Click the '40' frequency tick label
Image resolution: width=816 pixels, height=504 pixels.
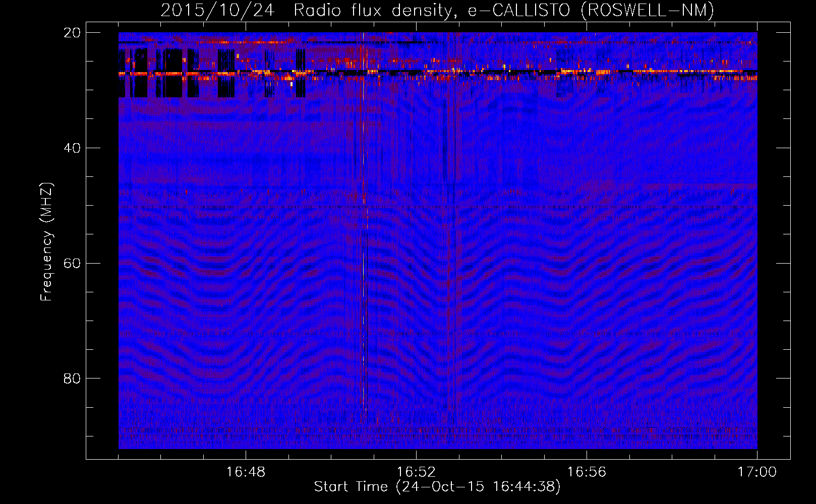pyautogui.click(x=72, y=148)
